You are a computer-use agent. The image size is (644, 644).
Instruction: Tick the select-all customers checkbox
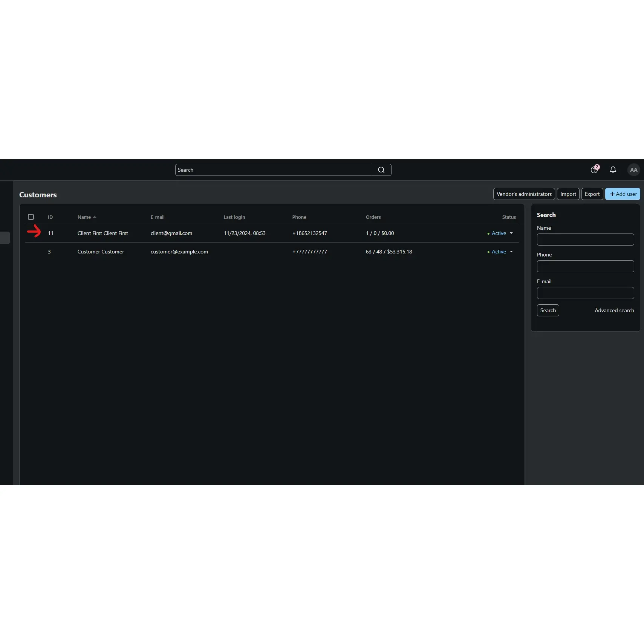click(31, 217)
